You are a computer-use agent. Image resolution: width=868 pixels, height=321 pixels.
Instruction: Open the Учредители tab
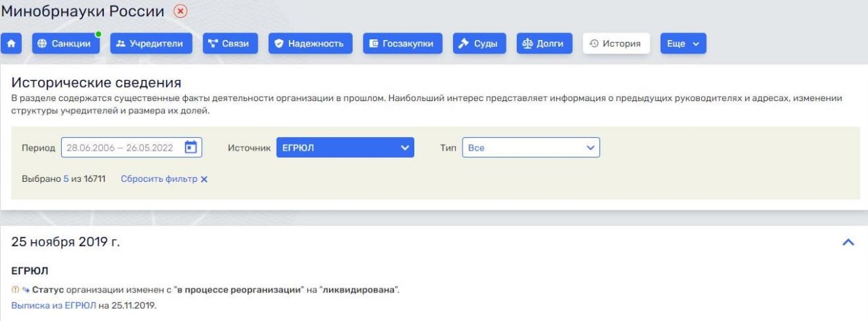(151, 43)
